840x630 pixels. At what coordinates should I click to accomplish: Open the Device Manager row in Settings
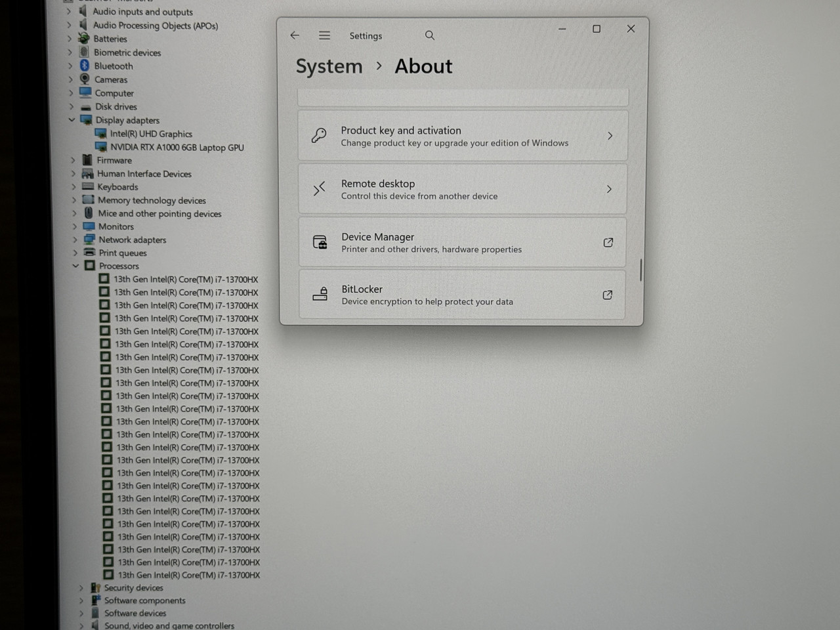coord(462,242)
